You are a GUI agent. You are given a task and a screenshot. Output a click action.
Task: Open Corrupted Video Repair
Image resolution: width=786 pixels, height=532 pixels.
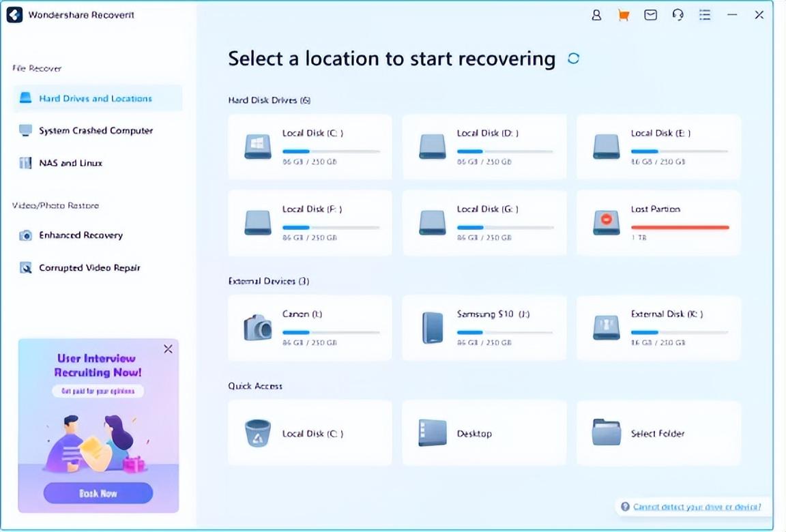(x=89, y=268)
